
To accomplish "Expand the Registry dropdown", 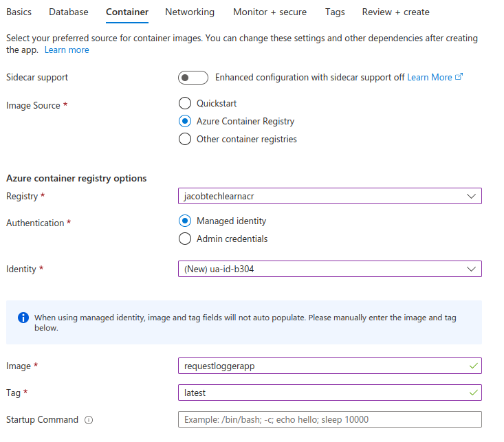I will coord(329,196).
